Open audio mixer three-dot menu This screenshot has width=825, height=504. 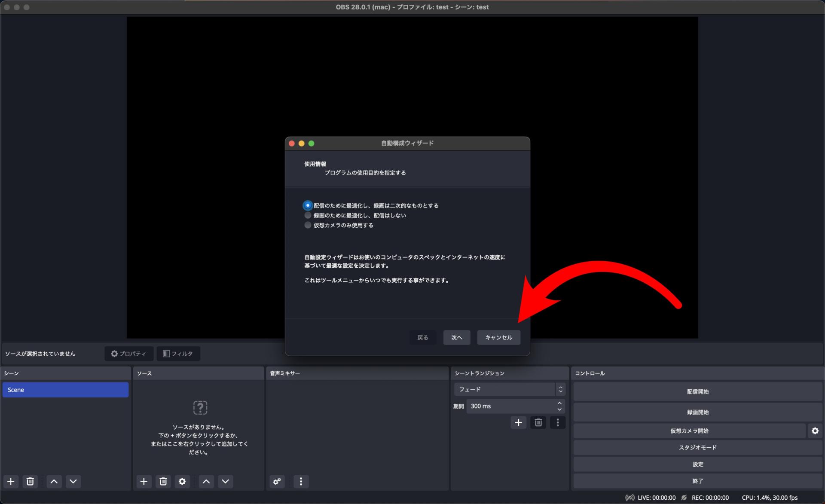pos(301,481)
